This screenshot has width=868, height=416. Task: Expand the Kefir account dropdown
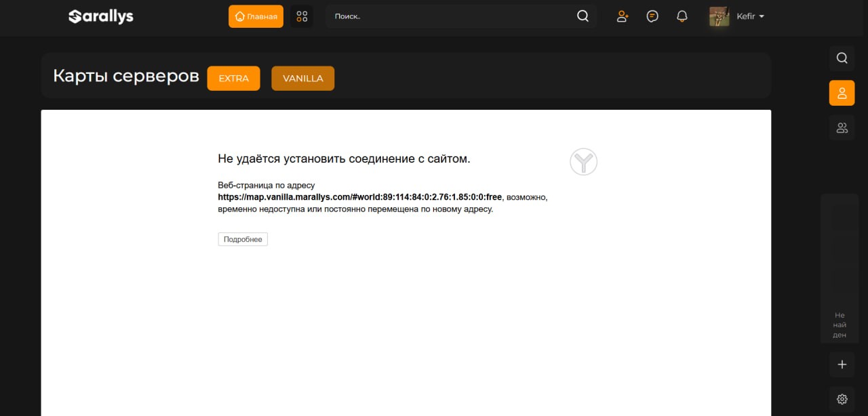pyautogui.click(x=751, y=16)
